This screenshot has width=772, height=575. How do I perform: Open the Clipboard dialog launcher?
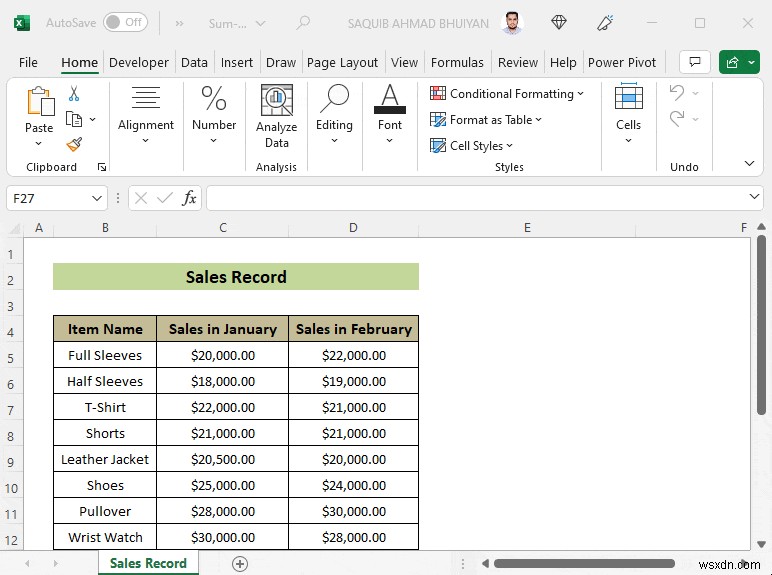[x=102, y=167]
